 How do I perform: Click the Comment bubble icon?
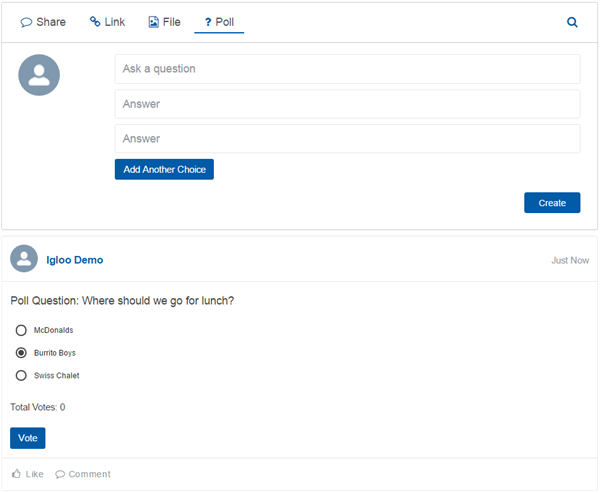(x=60, y=474)
